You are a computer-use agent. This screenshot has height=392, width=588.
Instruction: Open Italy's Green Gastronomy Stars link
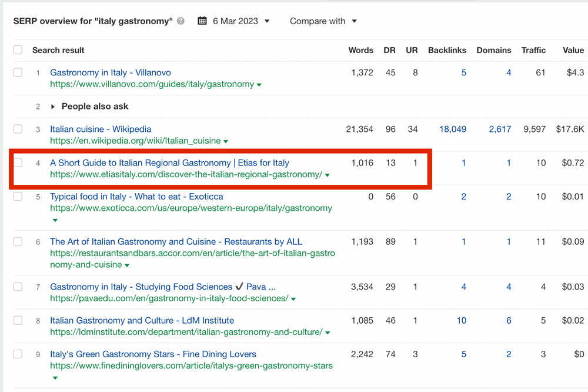[153, 354]
